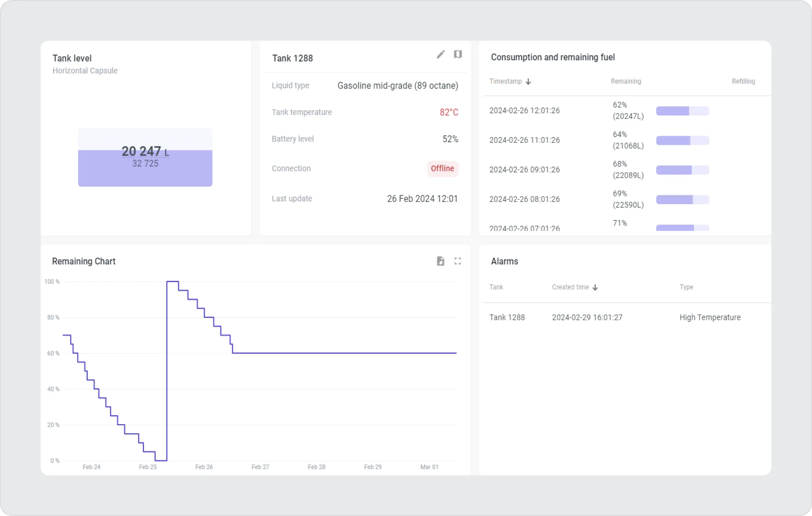
Task: Click the Created time sort arrow
Action: pyautogui.click(x=595, y=287)
